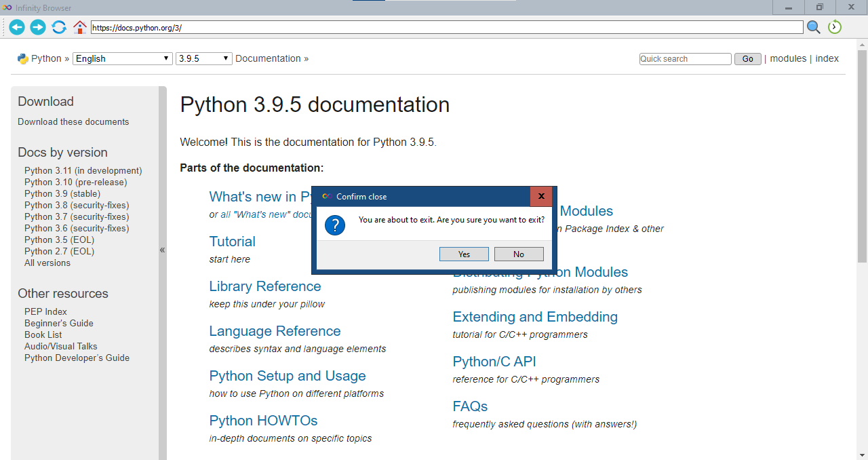Image resolution: width=868 pixels, height=460 pixels.
Task: Open the 3.9.5 version dropdown
Action: [204, 58]
